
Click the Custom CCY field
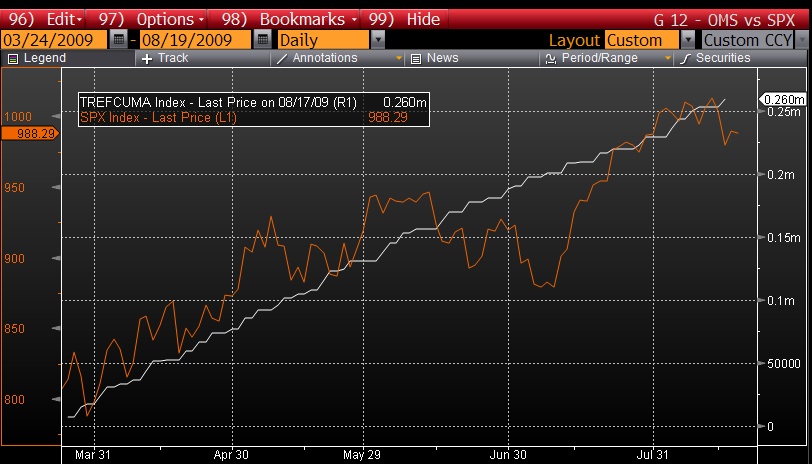(748, 40)
